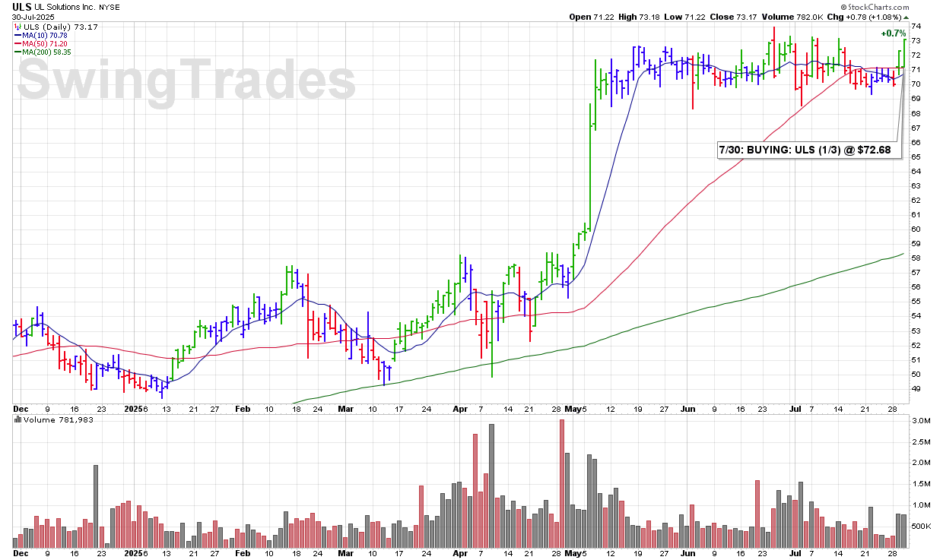
Task: Click the +0.7% gain label
Action: [x=894, y=33]
